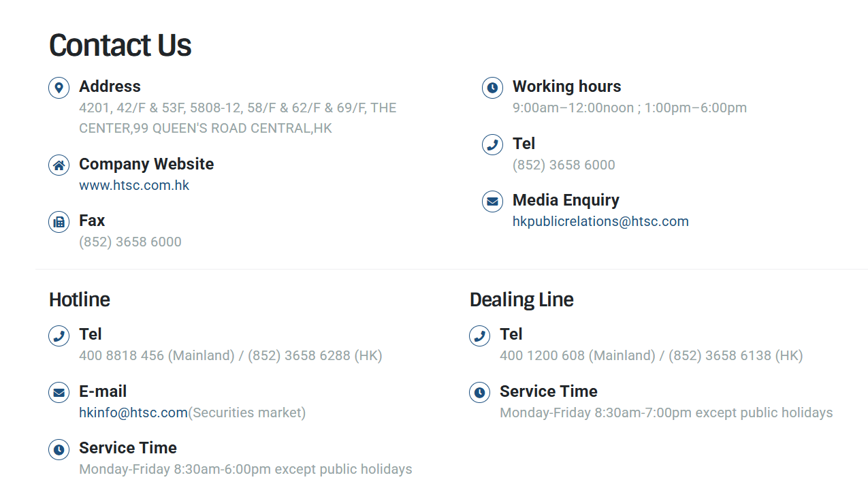Email hkpublicrelations@htsc.com via the link
868x501 pixels.
600,221
